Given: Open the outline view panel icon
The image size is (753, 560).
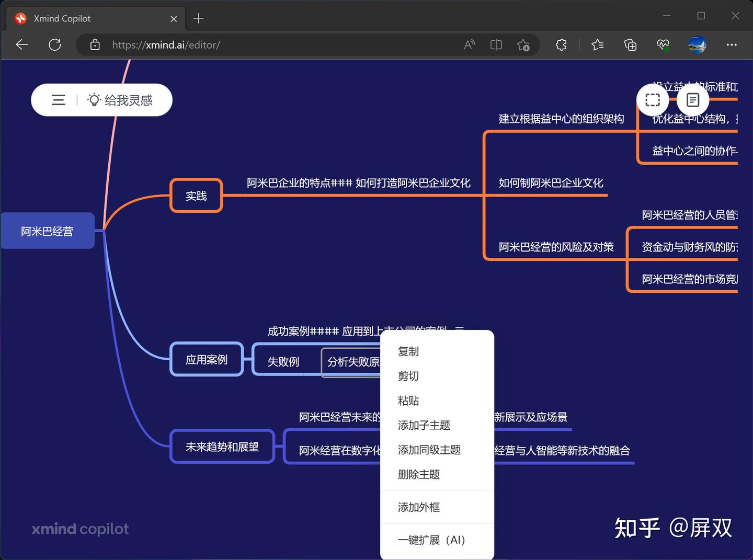Looking at the screenshot, I should click(693, 99).
